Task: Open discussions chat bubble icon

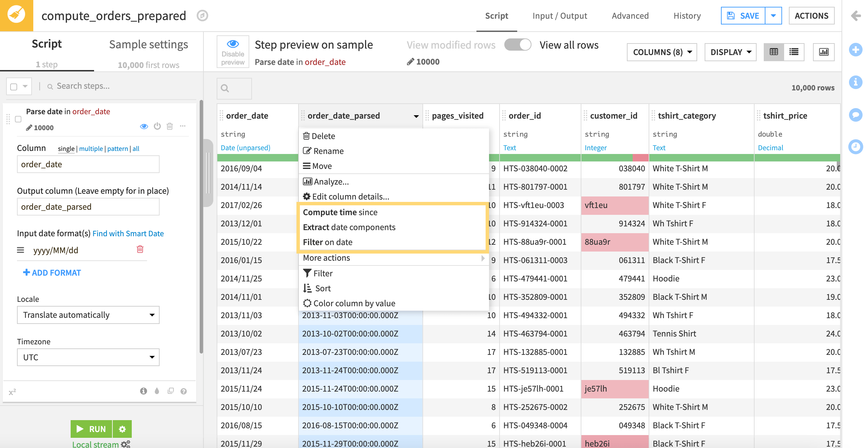Action: pyautogui.click(x=856, y=115)
